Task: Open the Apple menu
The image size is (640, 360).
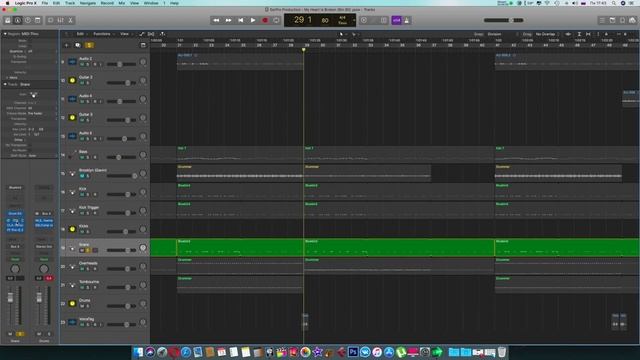Action: pyautogui.click(x=7, y=3)
